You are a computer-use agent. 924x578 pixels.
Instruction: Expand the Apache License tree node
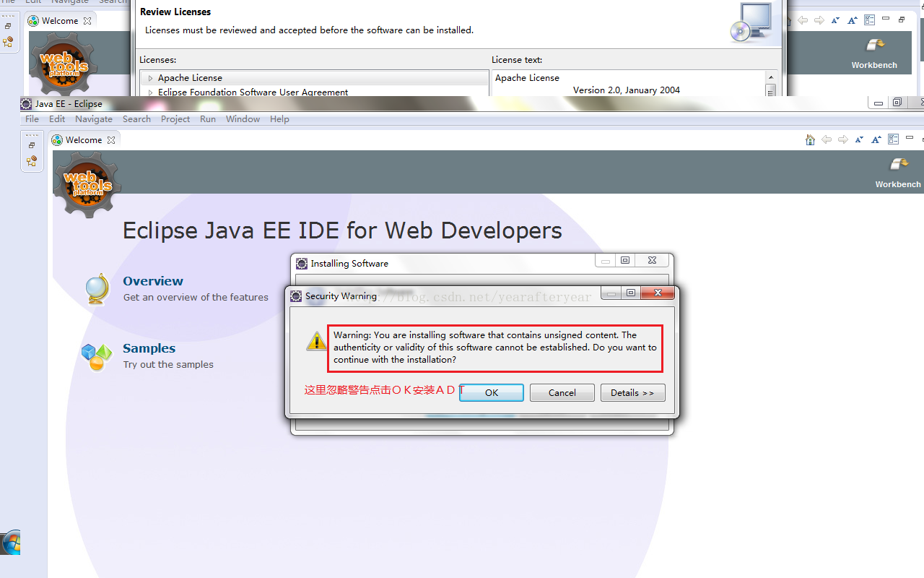point(150,78)
